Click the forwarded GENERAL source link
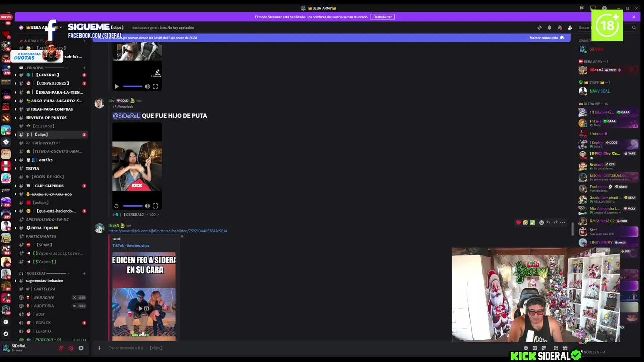644x362 pixels. [x=135, y=215]
